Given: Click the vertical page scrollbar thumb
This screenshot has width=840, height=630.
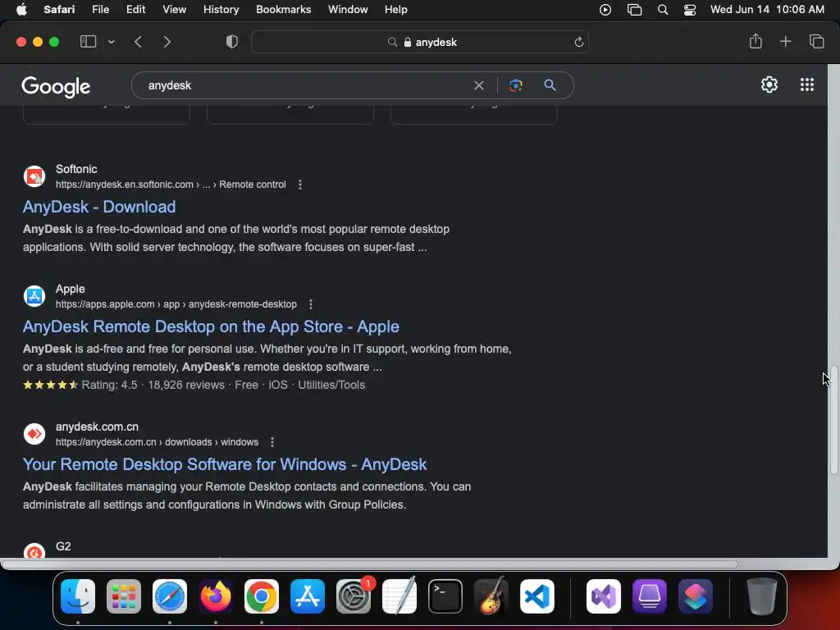Looking at the screenshot, I should pyautogui.click(x=833, y=419).
